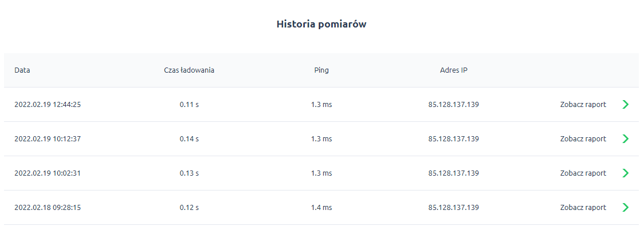The image size is (644, 230).
Task: Select the date 2022.02.18 09:28:15
Action: 48,208
